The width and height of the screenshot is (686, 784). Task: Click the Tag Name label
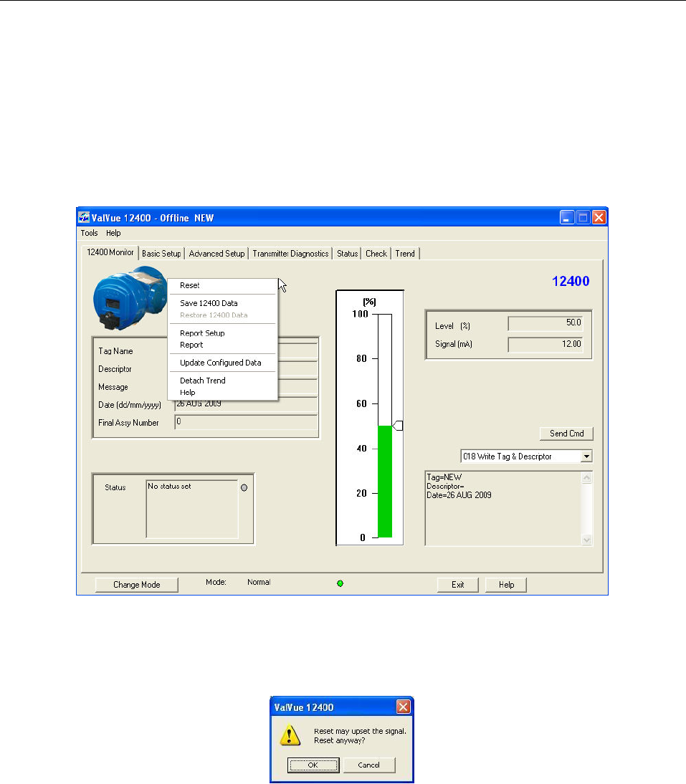click(x=115, y=351)
